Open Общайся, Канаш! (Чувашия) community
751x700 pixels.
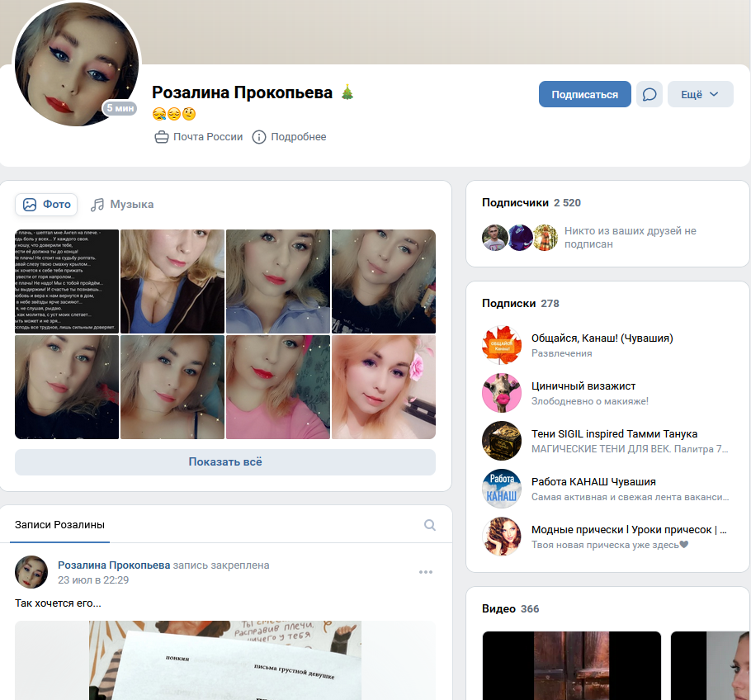[x=602, y=338]
